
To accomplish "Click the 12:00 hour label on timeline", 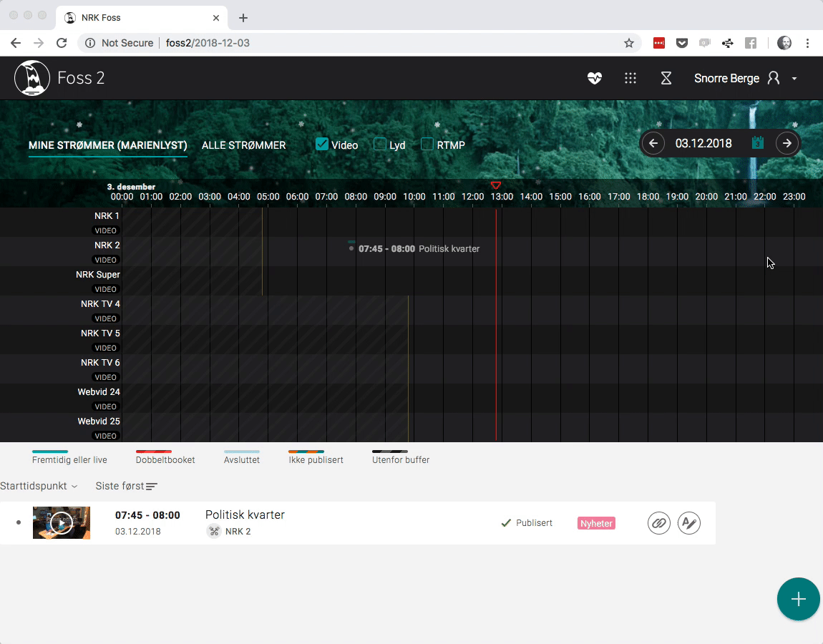I will click(x=472, y=196).
